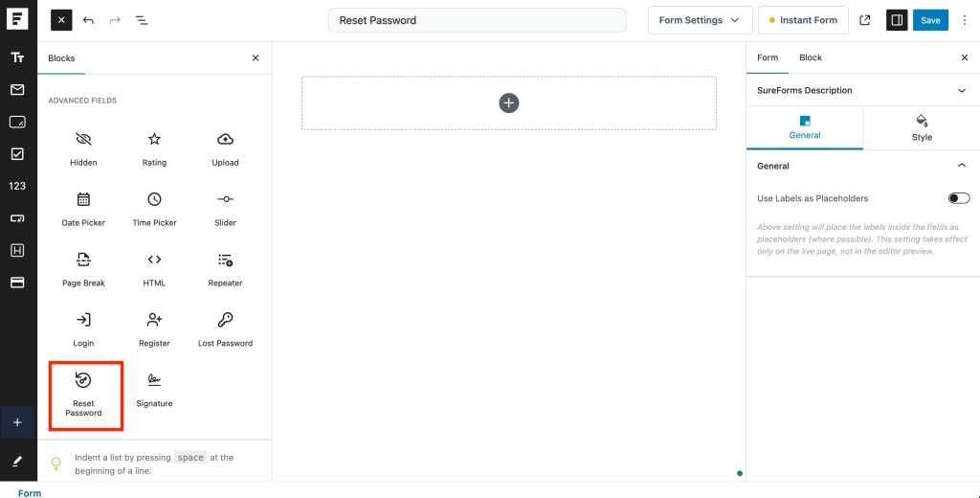Select the email field icon in sidebar

click(17, 90)
